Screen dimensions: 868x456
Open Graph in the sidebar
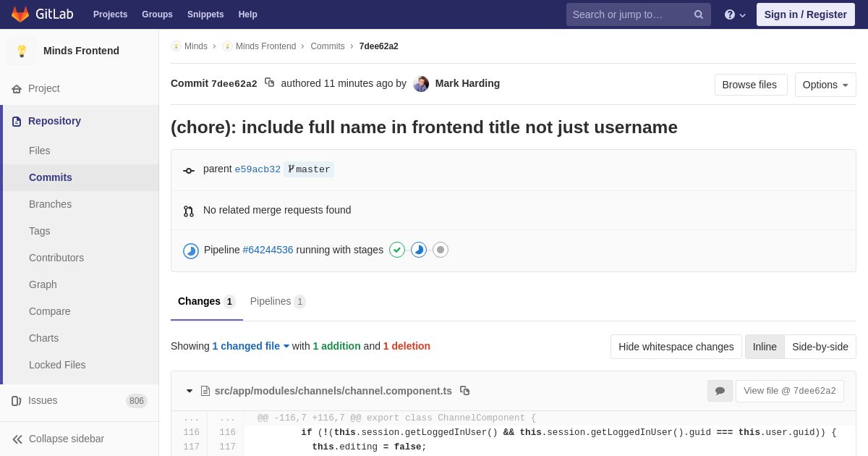pyautogui.click(x=80, y=284)
